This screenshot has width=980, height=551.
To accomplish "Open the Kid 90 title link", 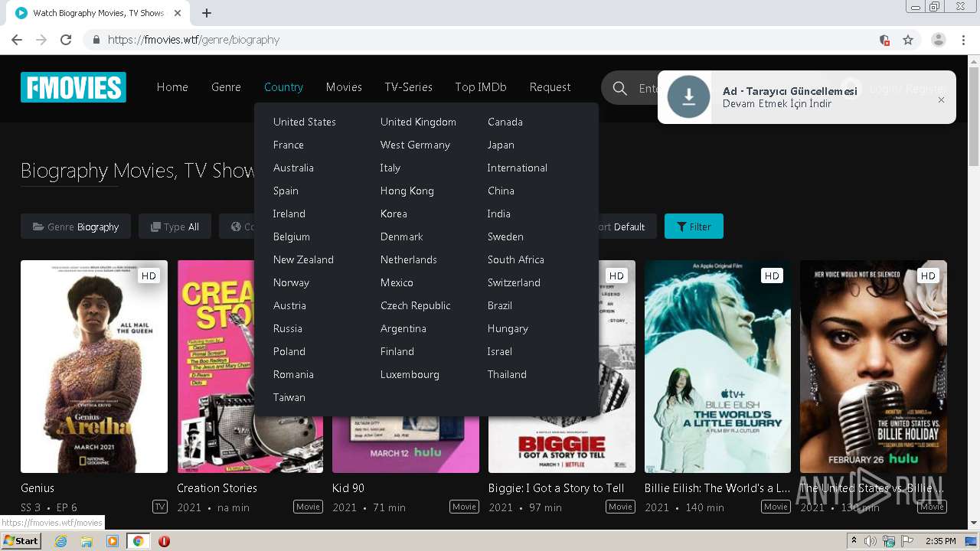I will tap(348, 487).
